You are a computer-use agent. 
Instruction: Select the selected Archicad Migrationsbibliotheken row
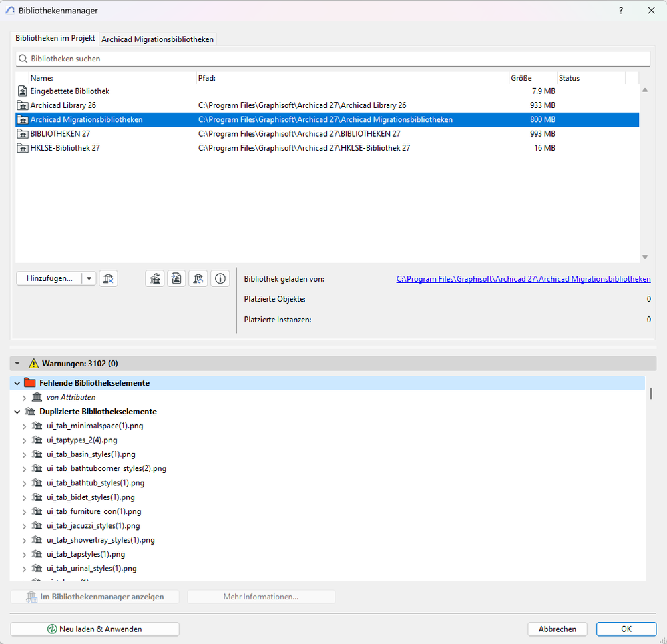[327, 119]
